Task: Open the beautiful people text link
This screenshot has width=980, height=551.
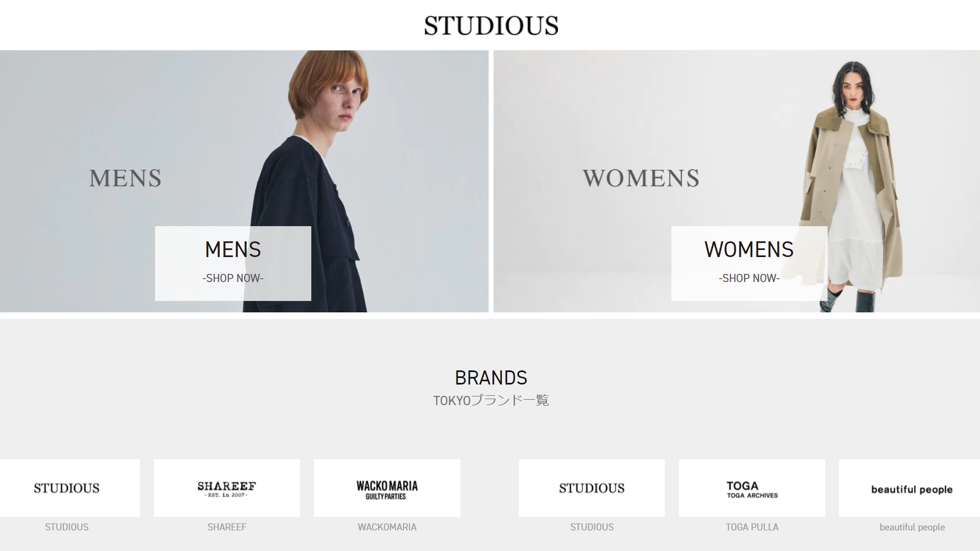Action: click(912, 527)
